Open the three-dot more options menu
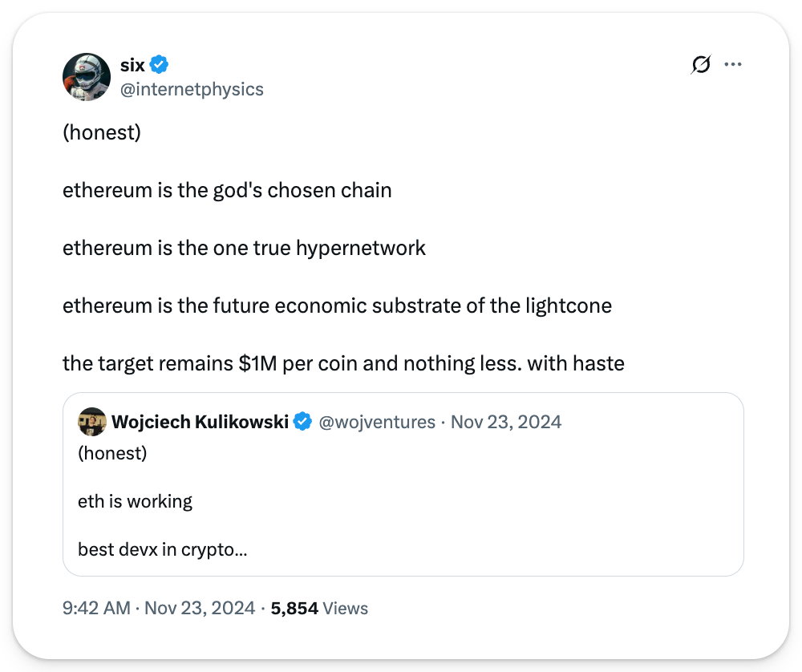802x672 pixels. pos(732,65)
